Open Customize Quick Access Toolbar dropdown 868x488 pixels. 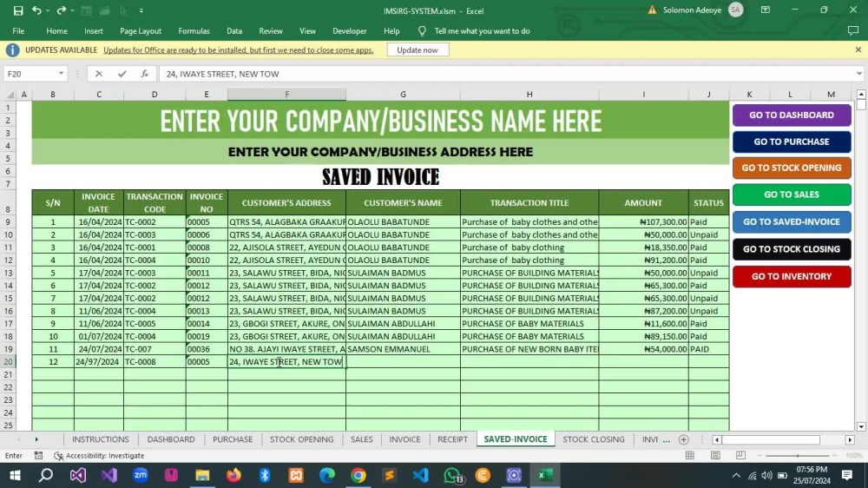[x=141, y=10]
